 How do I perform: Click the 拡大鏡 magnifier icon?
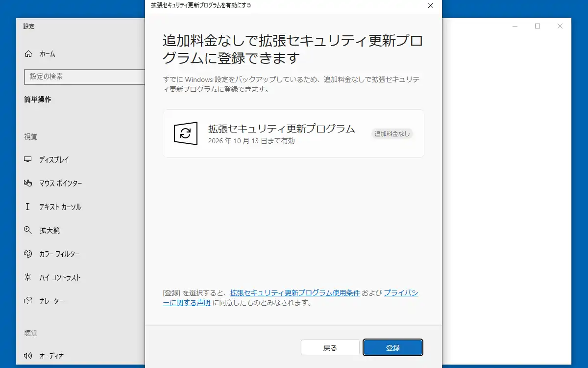tap(28, 231)
